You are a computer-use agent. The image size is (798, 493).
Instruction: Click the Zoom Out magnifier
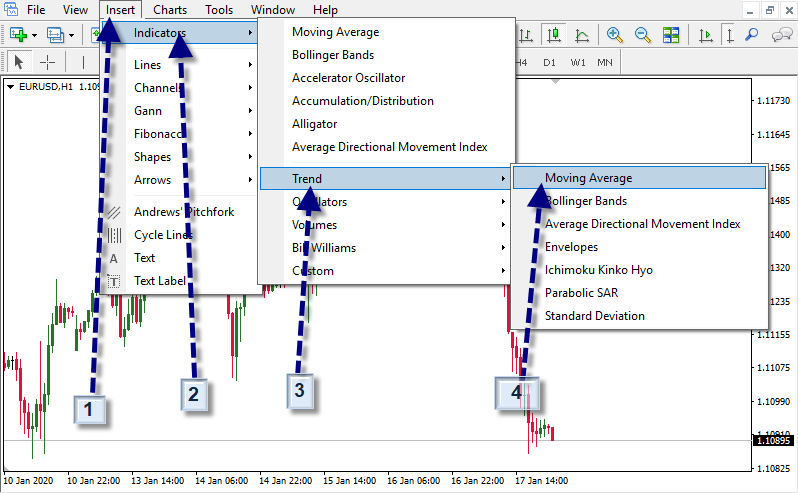click(x=643, y=35)
